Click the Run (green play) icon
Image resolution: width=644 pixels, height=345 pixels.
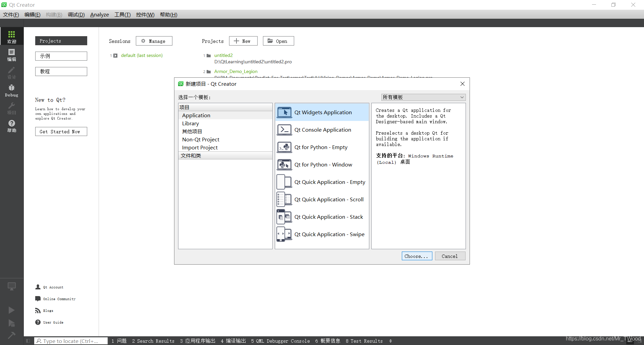[x=11, y=310]
